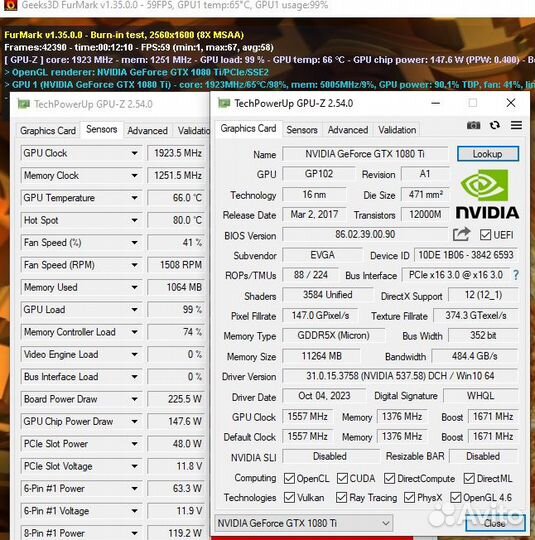535x540 pixels.
Task: Toggle the OpenCL checkbox
Action: pos(289,478)
